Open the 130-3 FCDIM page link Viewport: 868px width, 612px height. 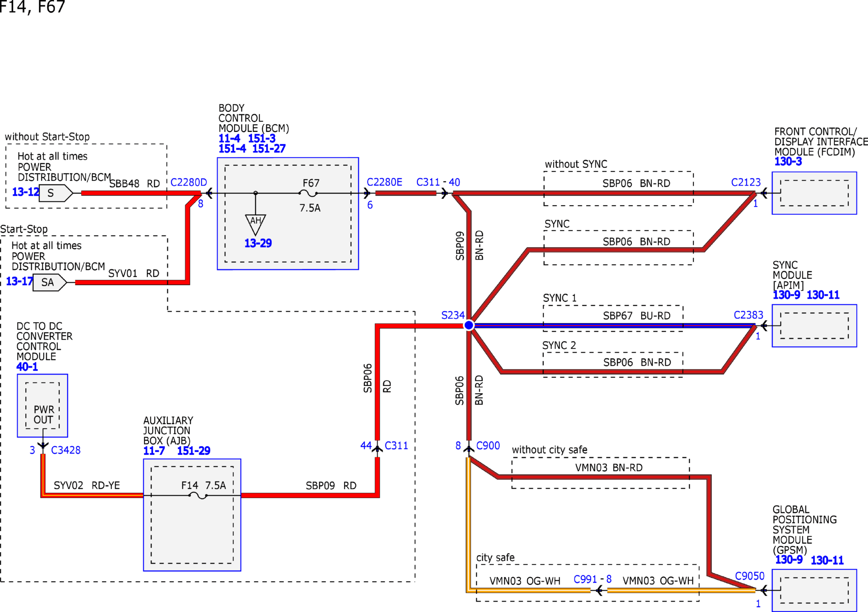pos(788,162)
